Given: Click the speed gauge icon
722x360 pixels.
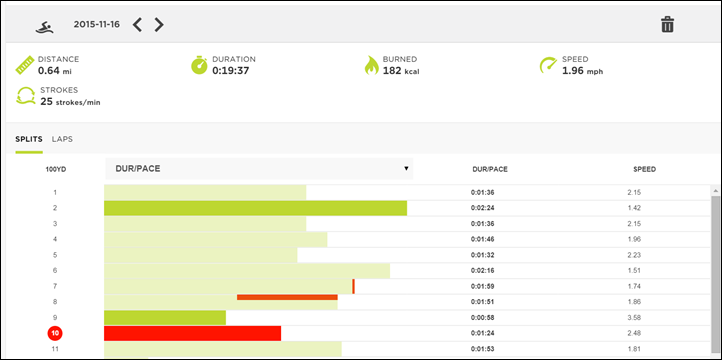Looking at the screenshot, I should (x=548, y=65).
